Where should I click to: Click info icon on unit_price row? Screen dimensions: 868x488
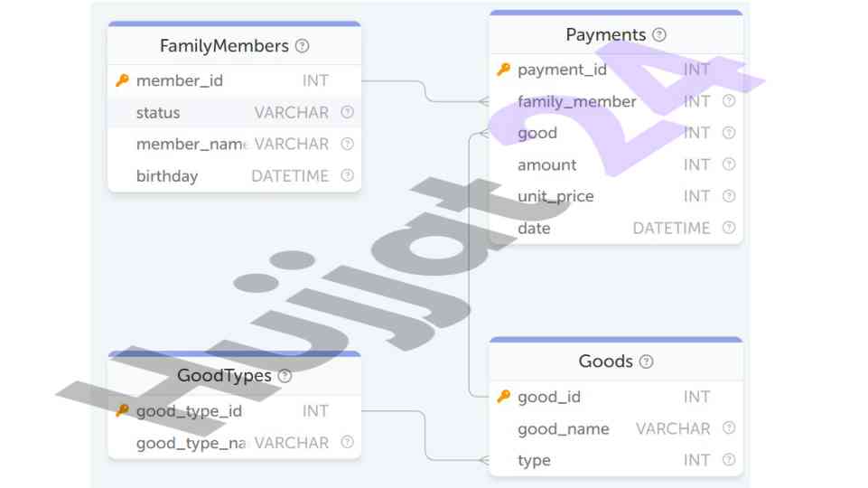tap(729, 196)
